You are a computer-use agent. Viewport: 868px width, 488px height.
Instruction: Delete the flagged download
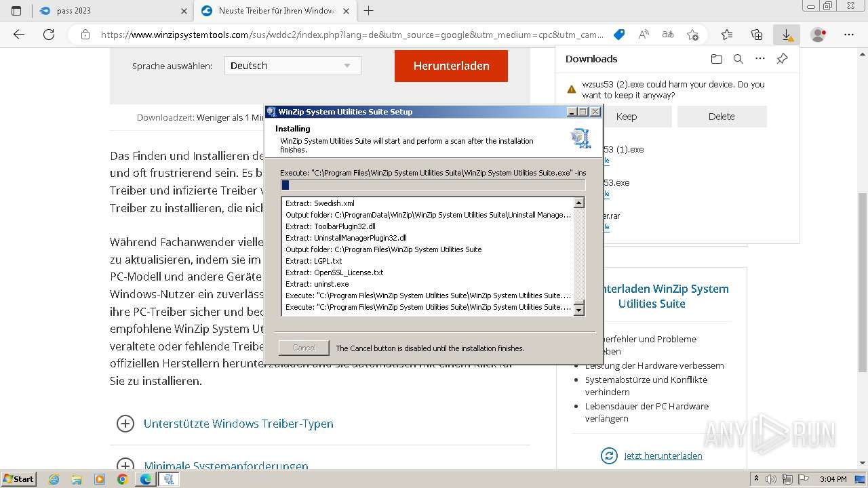coord(722,117)
